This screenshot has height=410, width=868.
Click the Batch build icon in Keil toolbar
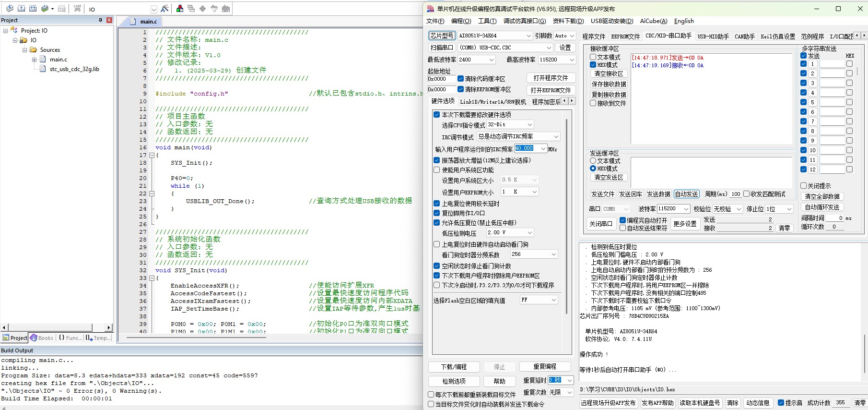click(x=45, y=9)
